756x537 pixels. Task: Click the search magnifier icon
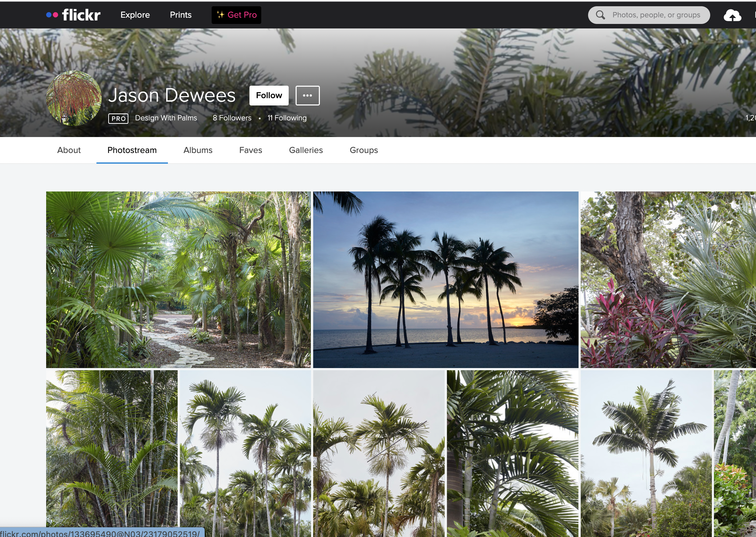click(x=600, y=15)
